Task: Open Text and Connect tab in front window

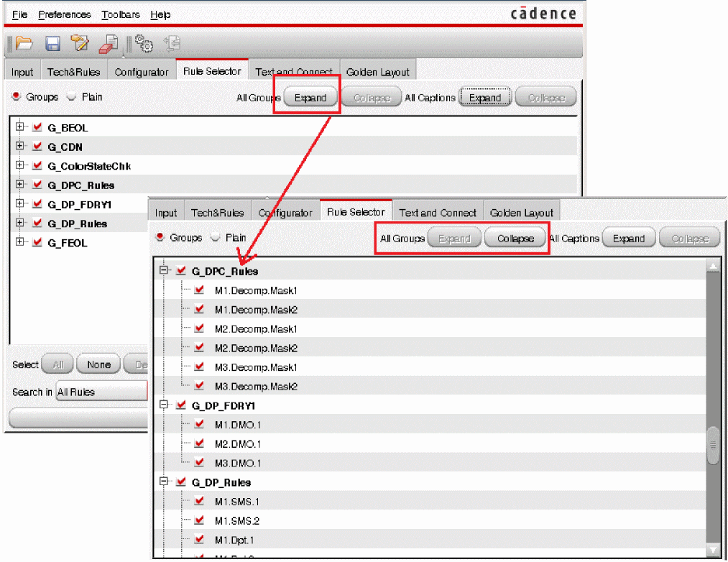Action: coord(438,213)
